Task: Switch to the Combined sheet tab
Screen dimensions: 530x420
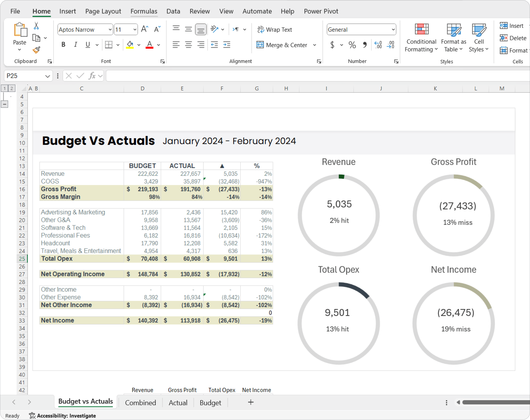Action: [x=140, y=402]
